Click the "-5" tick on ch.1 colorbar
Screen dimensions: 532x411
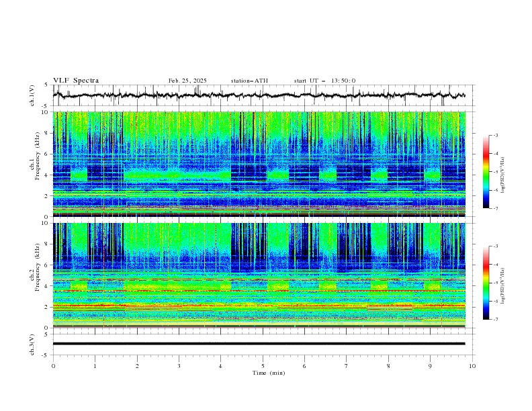[495, 172]
